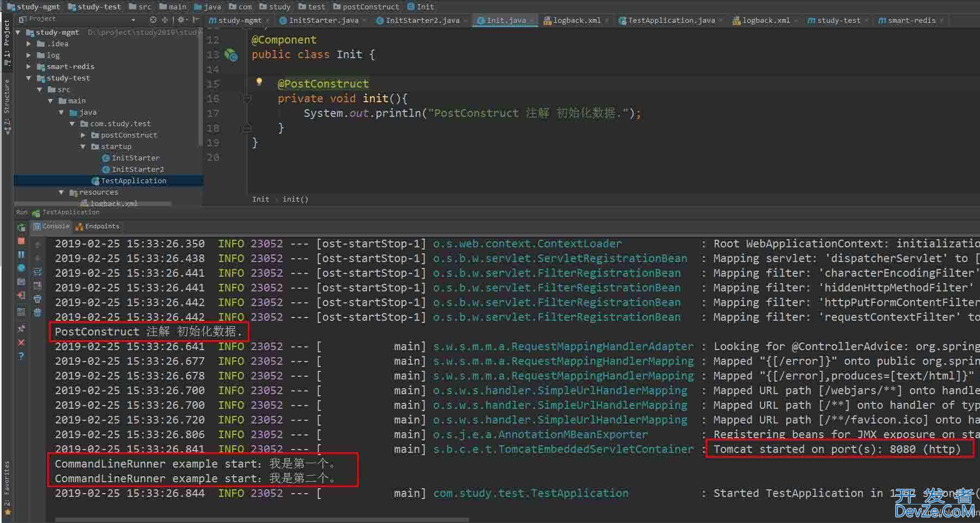Rerun TestApplication with the green rerun icon
Viewport: 980px width, 523px height.
(x=21, y=227)
